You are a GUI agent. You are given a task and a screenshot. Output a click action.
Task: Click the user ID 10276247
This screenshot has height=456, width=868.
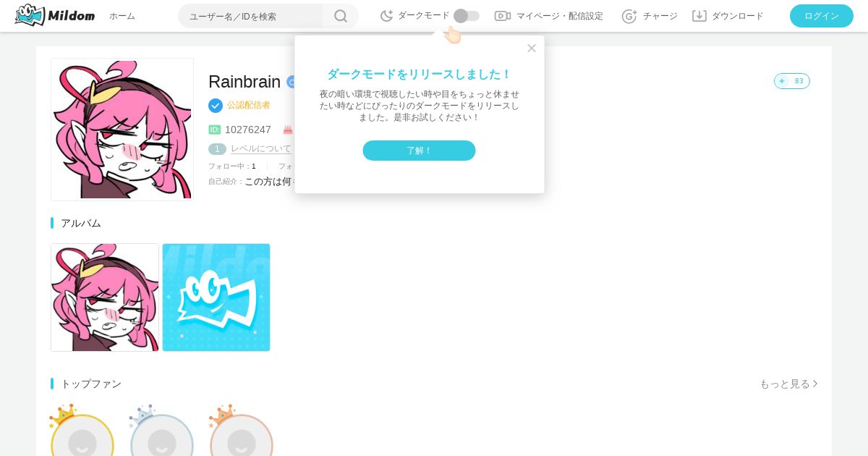coord(248,130)
